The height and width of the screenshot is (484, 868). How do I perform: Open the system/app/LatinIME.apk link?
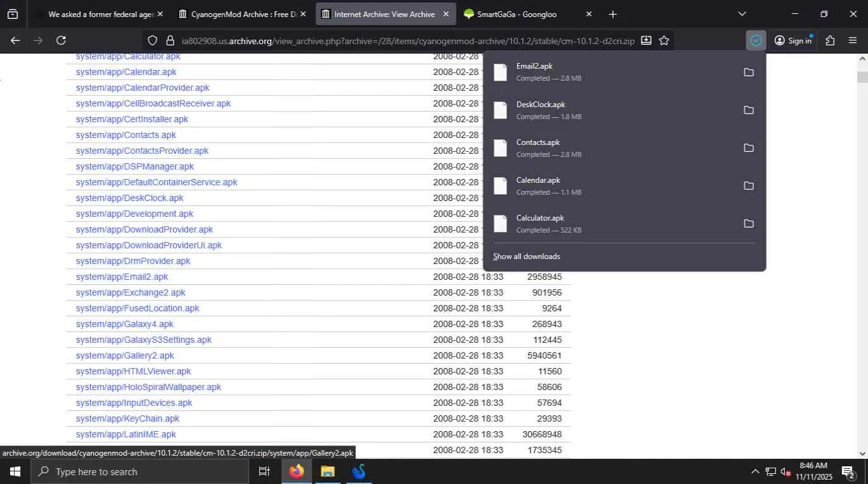tap(126, 434)
